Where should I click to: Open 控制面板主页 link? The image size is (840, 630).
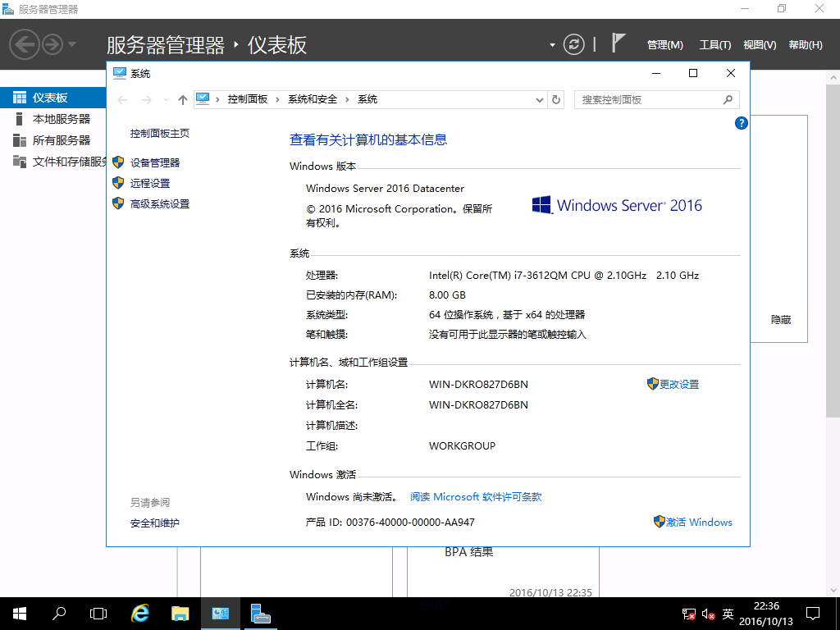(x=160, y=134)
